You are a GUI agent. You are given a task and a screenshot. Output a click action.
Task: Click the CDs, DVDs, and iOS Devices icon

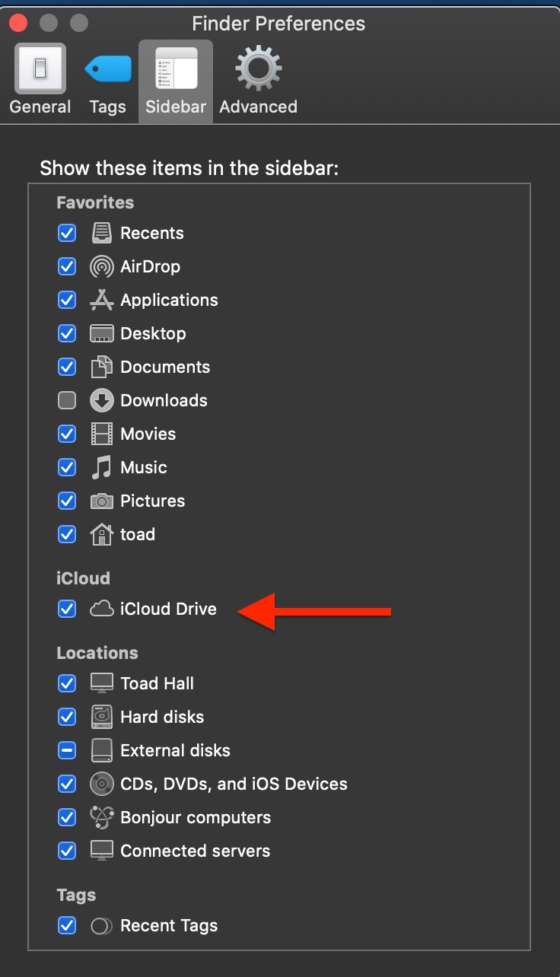coord(102,784)
